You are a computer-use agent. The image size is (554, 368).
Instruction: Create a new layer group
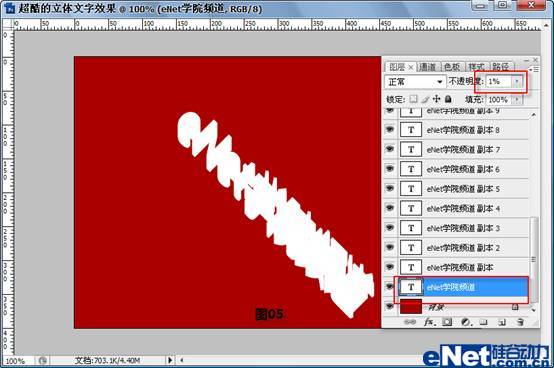[483, 322]
